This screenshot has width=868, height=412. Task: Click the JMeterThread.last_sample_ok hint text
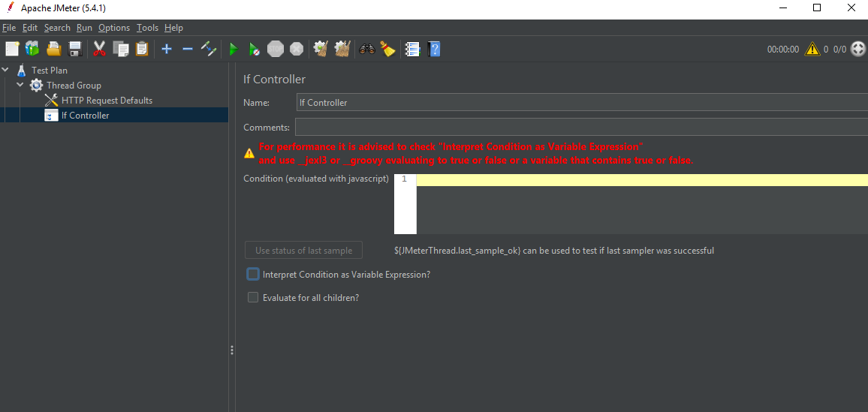553,251
